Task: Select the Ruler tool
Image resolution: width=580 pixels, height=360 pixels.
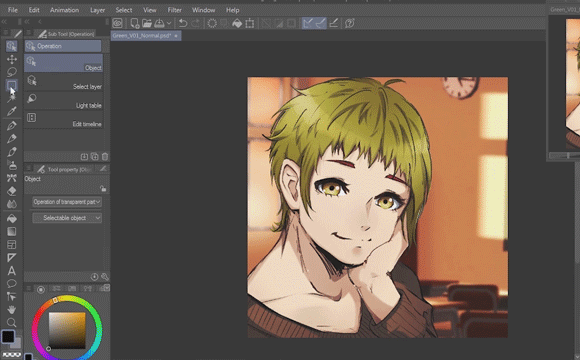Action: pyautogui.click(x=11, y=258)
